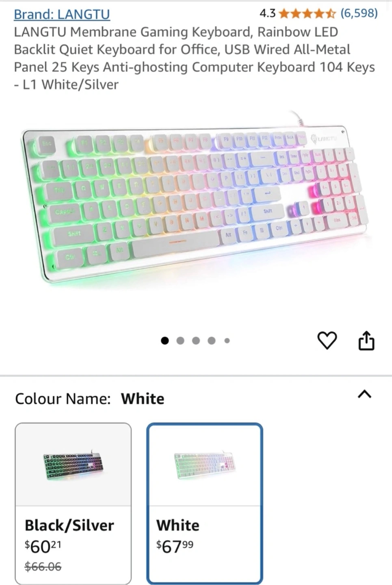Go to the fifth small image dot
392x585 pixels.
pos(227,340)
